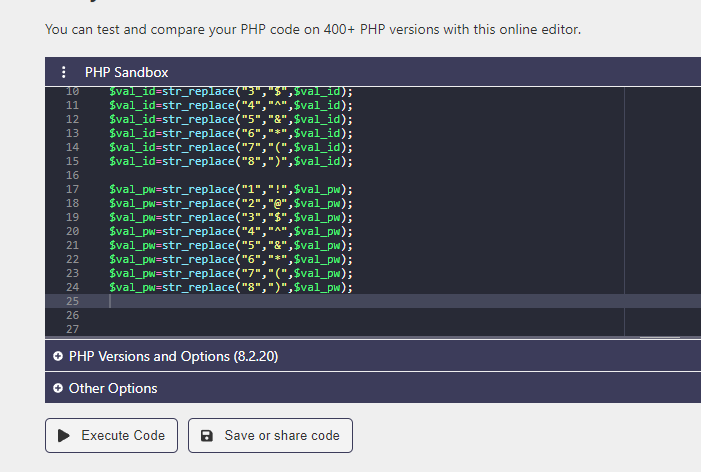The height and width of the screenshot is (472, 701).
Task: Click code on line 10 replacing "3"
Action: tap(231, 92)
